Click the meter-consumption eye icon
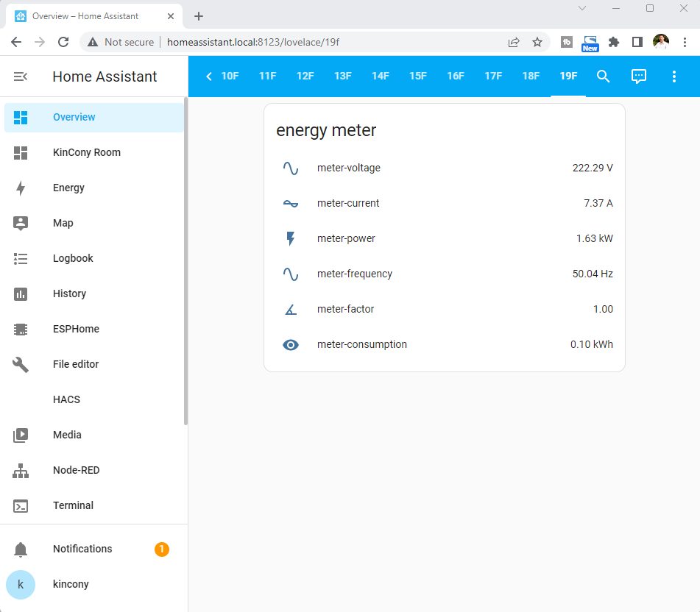This screenshot has height=612, width=700. (x=291, y=344)
